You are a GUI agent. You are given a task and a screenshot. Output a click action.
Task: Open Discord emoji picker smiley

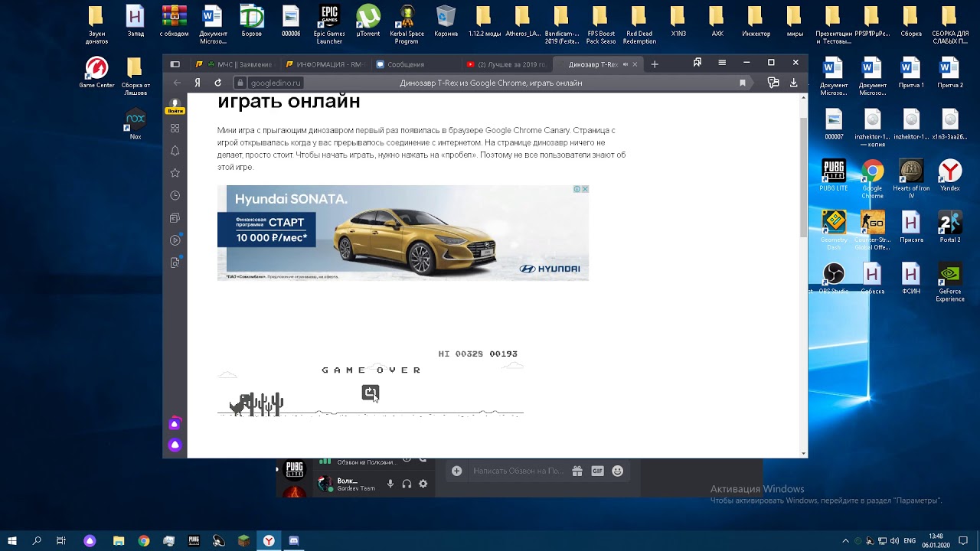(x=618, y=471)
